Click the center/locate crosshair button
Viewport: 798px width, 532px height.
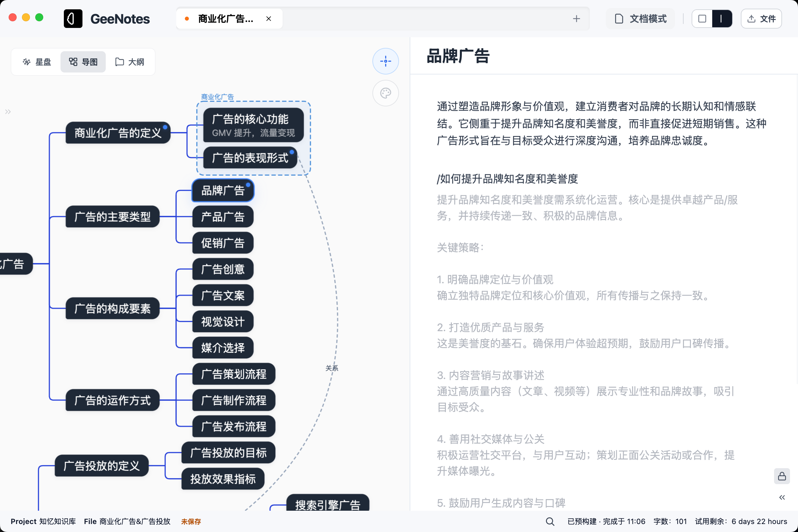385,61
